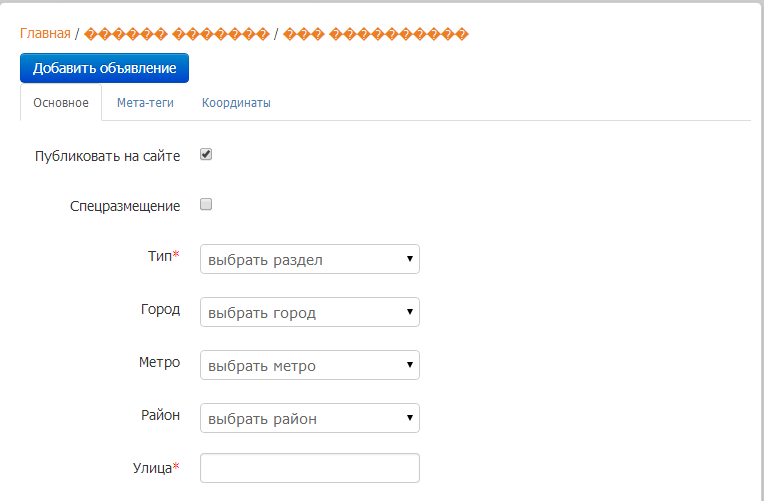Switch to the Координаты tab
This screenshot has height=501, width=764.
236,103
